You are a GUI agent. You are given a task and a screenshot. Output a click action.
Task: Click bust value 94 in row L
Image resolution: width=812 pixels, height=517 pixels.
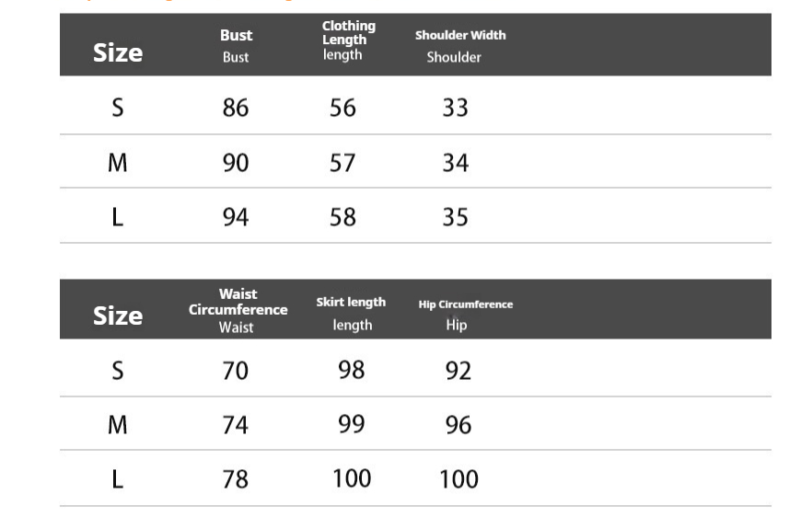[x=236, y=217]
